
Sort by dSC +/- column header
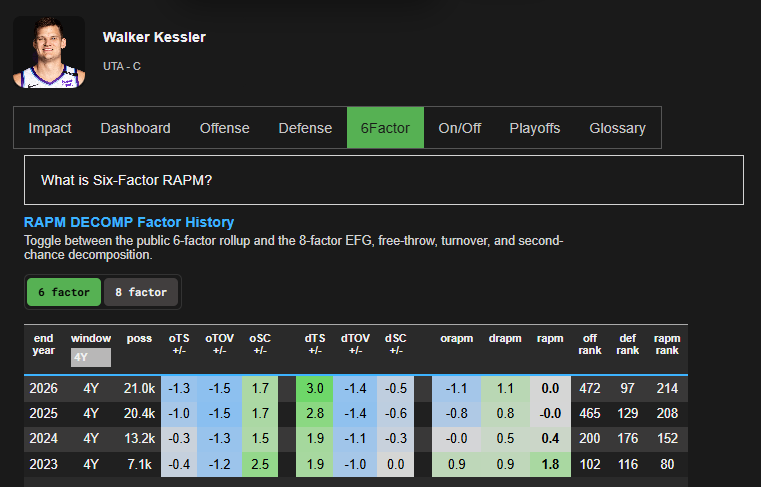click(x=396, y=344)
